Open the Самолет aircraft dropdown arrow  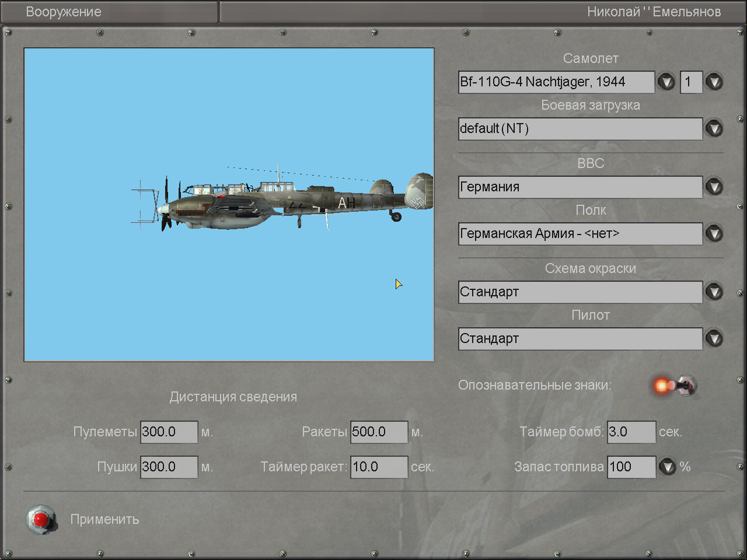tap(666, 82)
